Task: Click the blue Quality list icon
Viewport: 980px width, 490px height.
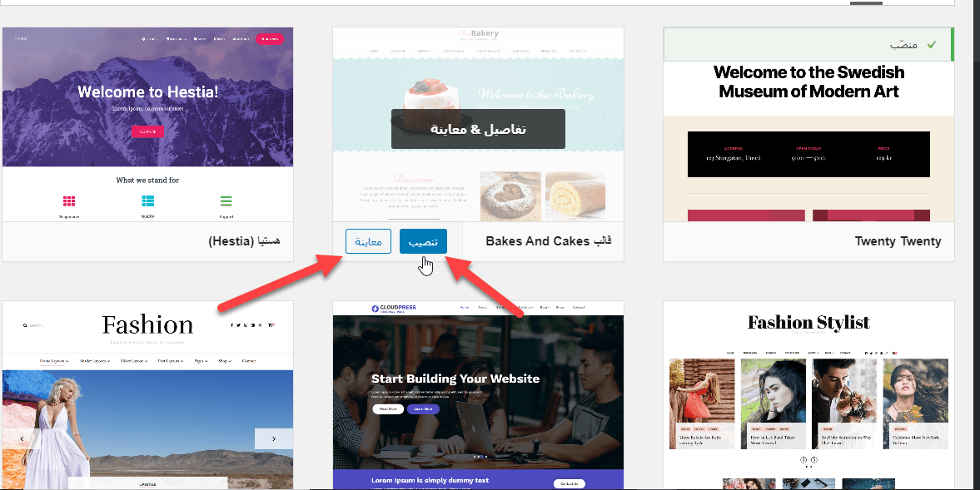Action: (147, 201)
